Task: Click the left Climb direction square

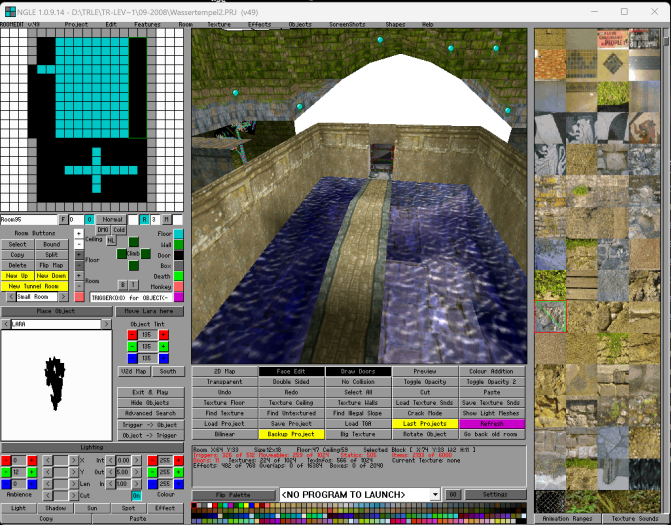Action: (122, 254)
